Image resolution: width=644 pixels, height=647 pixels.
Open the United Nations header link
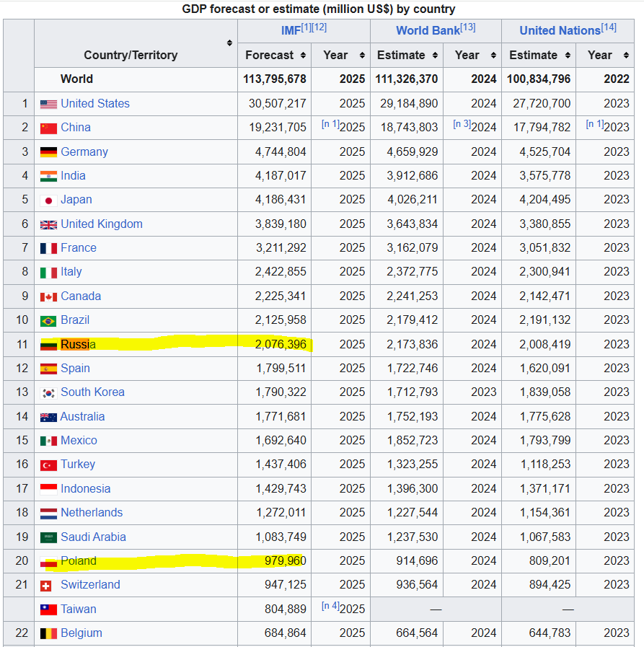pyautogui.click(x=560, y=31)
